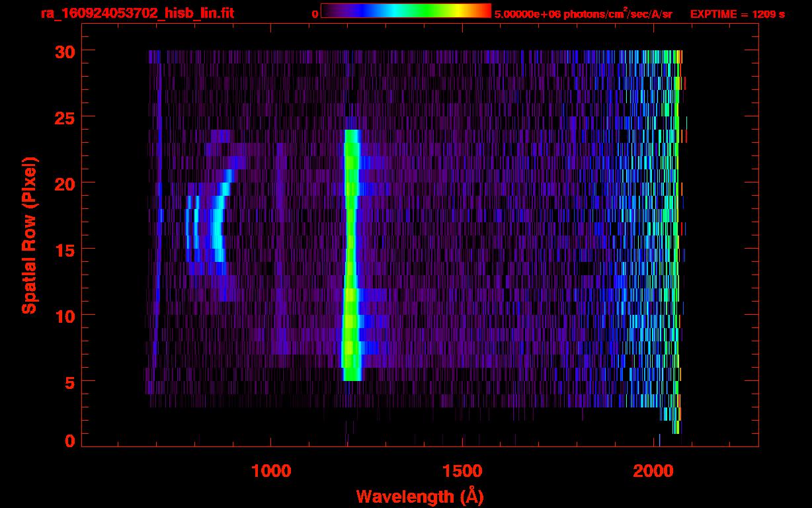Click the 5.00000e+06 photons/cm²/sec/A/sr label

(583, 13)
